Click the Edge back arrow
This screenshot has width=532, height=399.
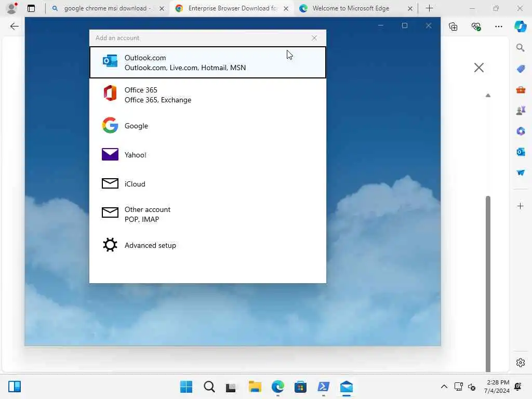pyautogui.click(x=14, y=26)
